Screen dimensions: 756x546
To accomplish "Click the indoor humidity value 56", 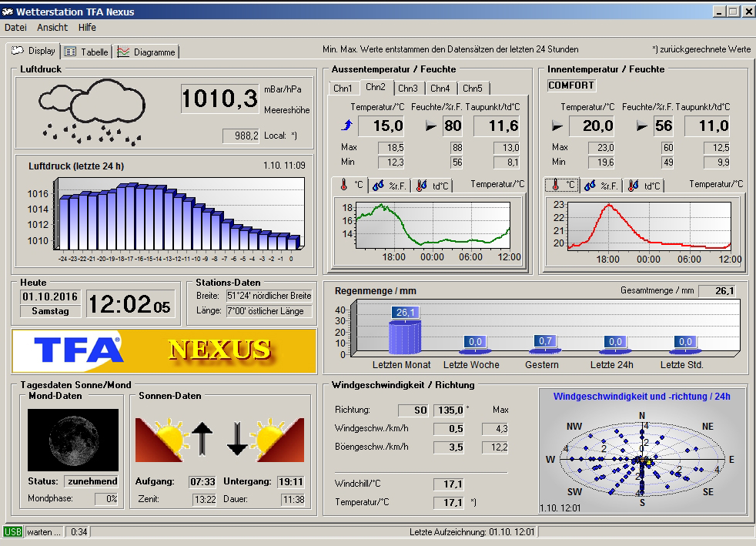I will tap(664, 126).
